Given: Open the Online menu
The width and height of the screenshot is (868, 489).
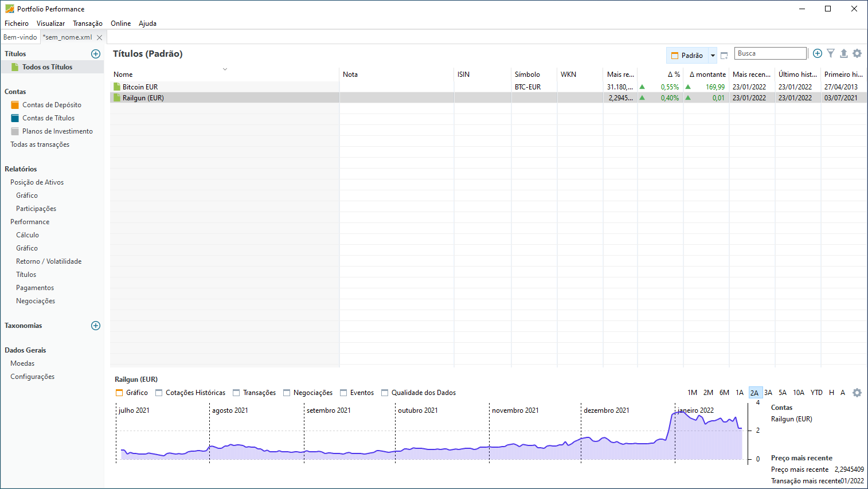Looking at the screenshot, I should [121, 24].
